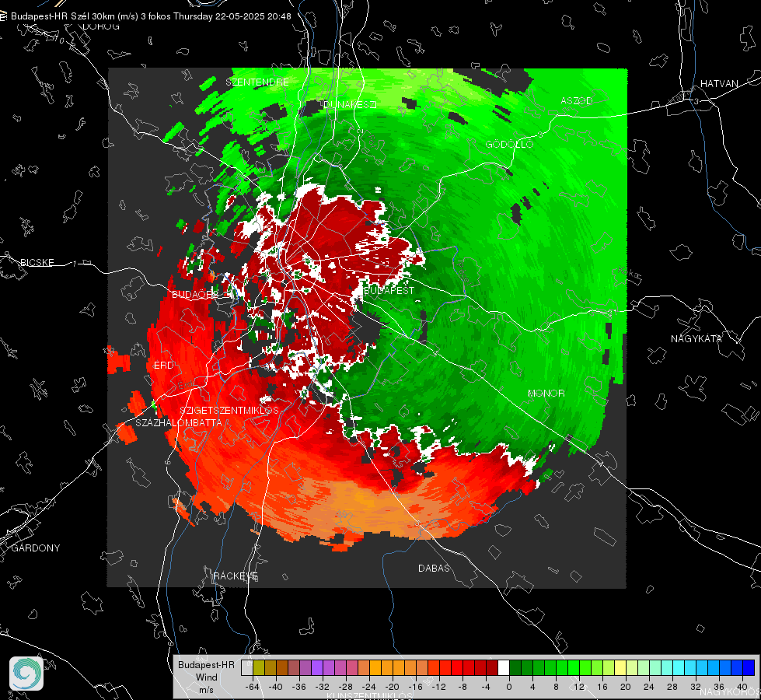Click the GARDONY label
761x700 pixels.
click(x=36, y=548)
